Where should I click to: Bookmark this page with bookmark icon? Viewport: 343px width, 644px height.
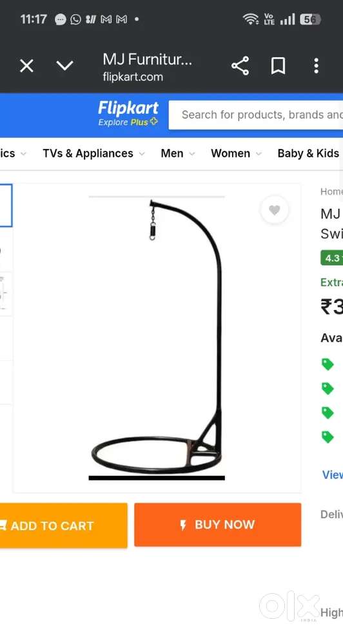click(x=278, y=66)
